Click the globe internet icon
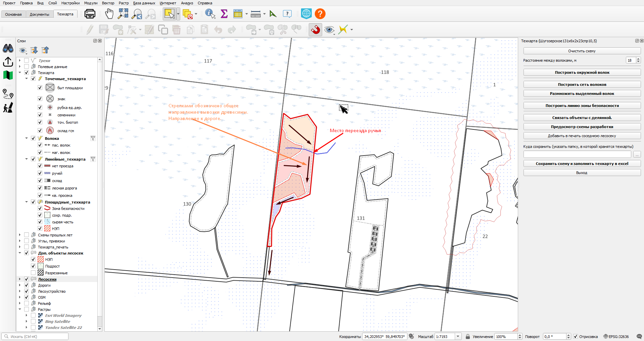 pyautogui.click(x=306, y=14)
